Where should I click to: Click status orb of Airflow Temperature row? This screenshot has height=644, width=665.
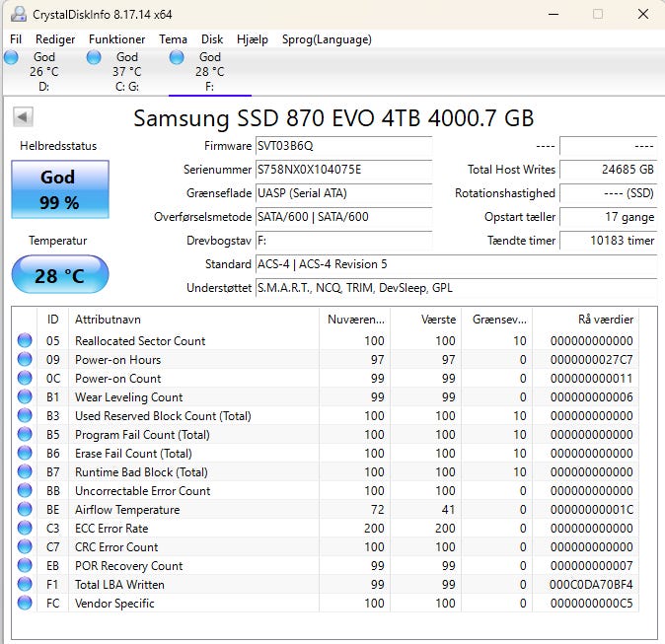[x=25, y=509]
